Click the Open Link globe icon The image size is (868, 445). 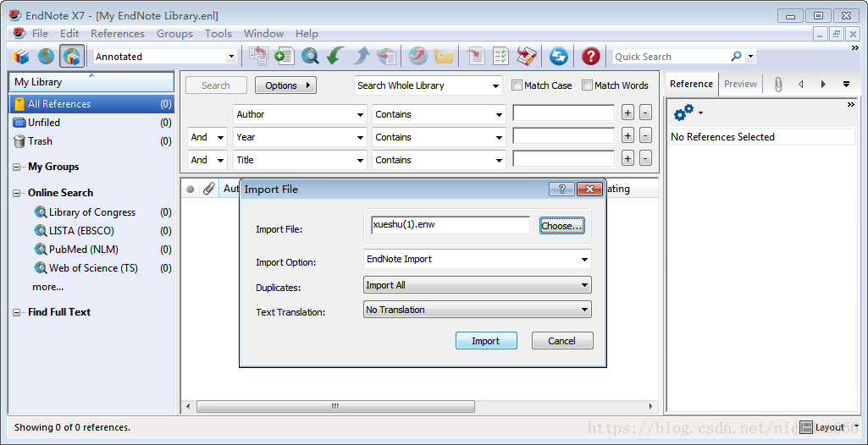coord(418,56)
